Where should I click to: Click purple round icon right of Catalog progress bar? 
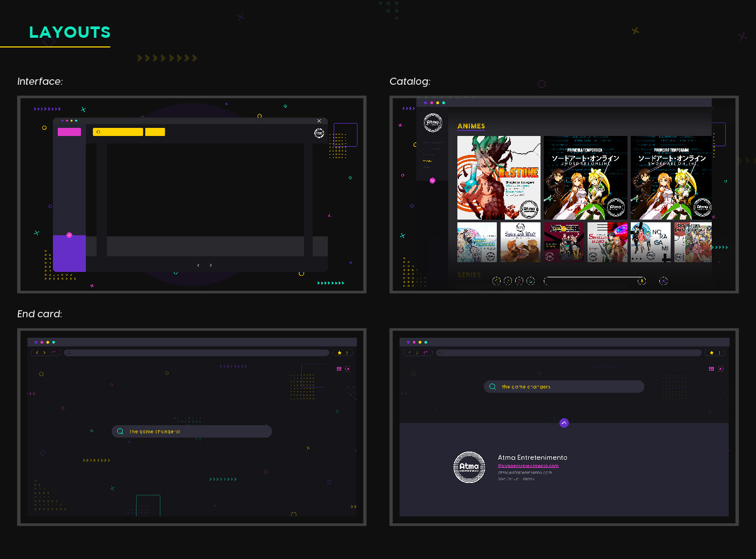[664, 281]
